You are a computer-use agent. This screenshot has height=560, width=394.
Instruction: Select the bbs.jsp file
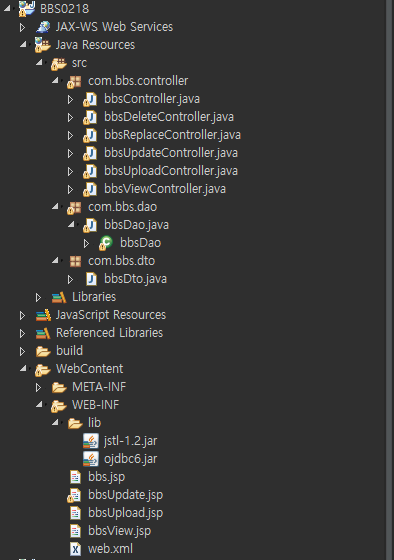(106, 477)
